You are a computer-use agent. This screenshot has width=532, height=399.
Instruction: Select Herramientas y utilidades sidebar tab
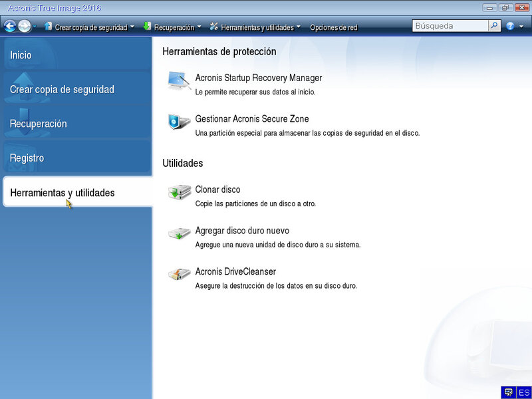77,192
